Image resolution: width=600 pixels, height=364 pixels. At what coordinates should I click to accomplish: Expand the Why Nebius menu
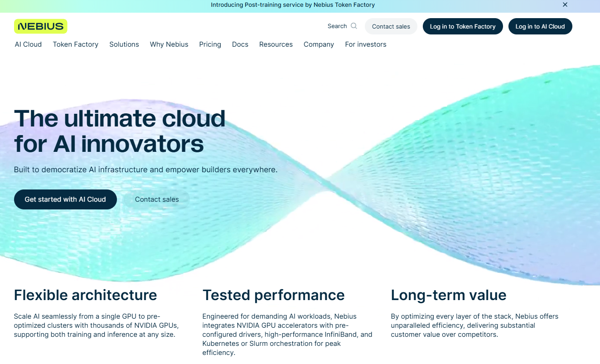click(x=169, y=44)
